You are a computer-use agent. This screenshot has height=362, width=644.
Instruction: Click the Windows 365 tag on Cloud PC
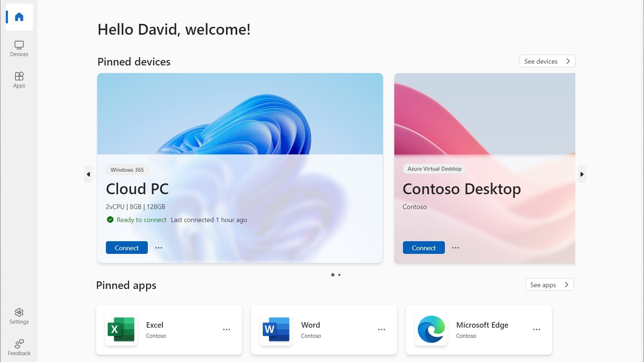point(127,170)
